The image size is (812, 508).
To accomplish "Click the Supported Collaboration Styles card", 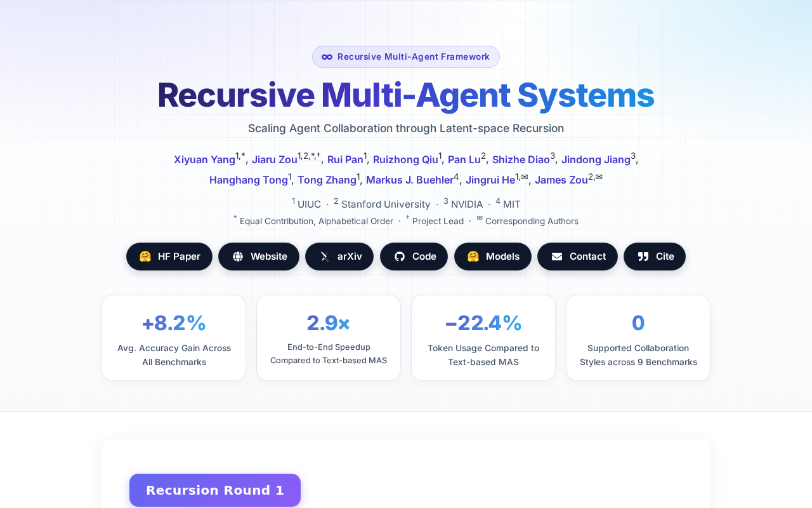I will (638, 338).
